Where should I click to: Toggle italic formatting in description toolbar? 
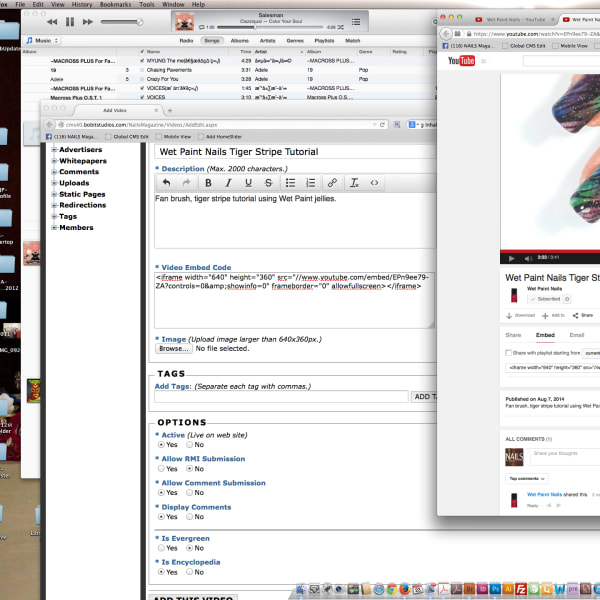pos(228,183)
